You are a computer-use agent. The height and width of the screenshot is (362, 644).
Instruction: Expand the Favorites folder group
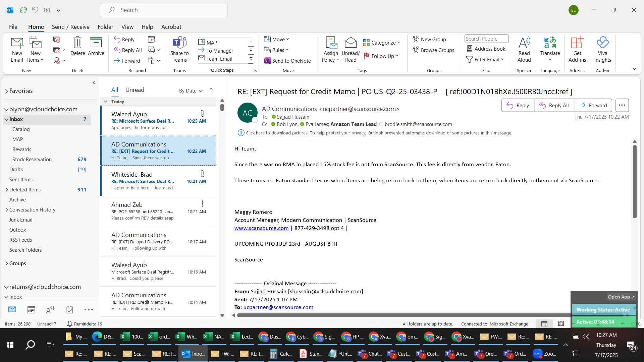(x=6, y=91)
